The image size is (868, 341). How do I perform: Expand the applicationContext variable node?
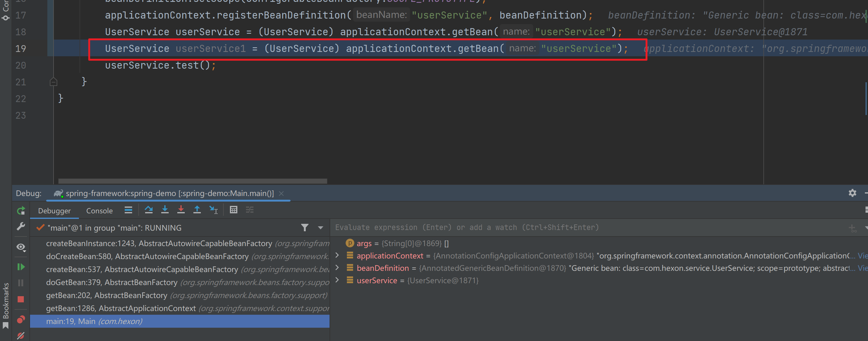pyautogui.click(x=337, y=255)
